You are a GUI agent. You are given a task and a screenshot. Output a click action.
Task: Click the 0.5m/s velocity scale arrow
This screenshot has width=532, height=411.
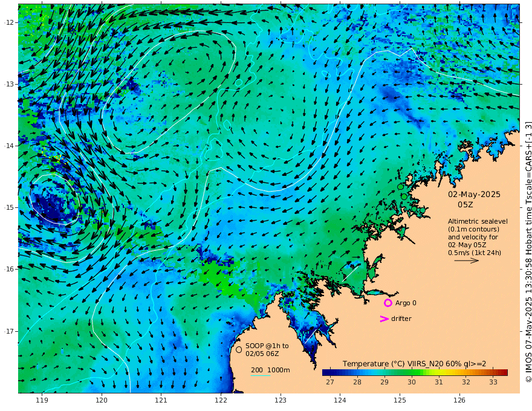[x=467, y=261]
